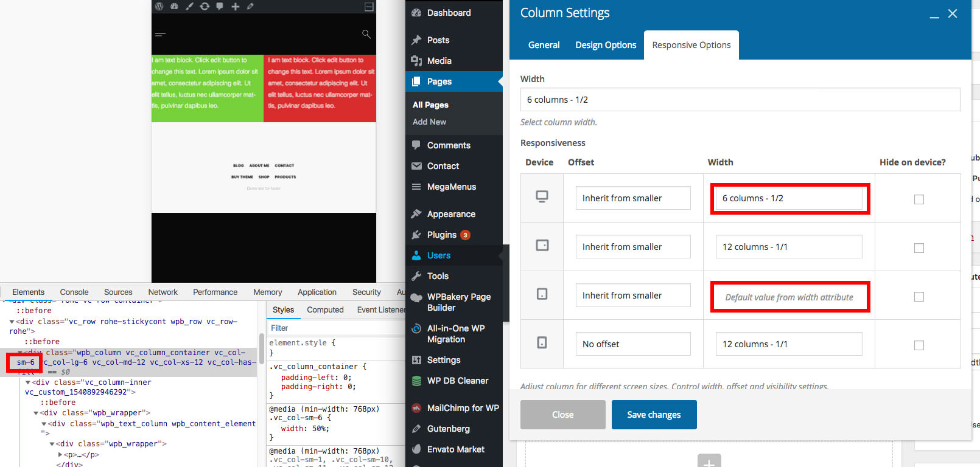This screenshot has width=980, height=467.
Task: Click the Plugins icon in the sidebar
Action: click(416, 235)
